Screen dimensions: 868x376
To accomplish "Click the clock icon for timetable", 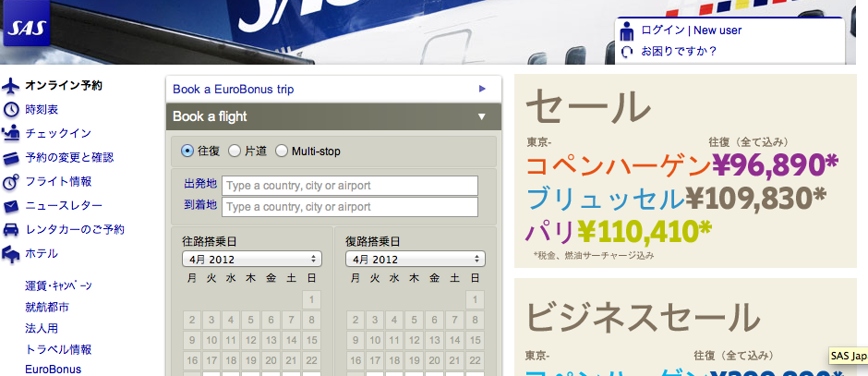I will pyautogui.click(x=10, y=110).
